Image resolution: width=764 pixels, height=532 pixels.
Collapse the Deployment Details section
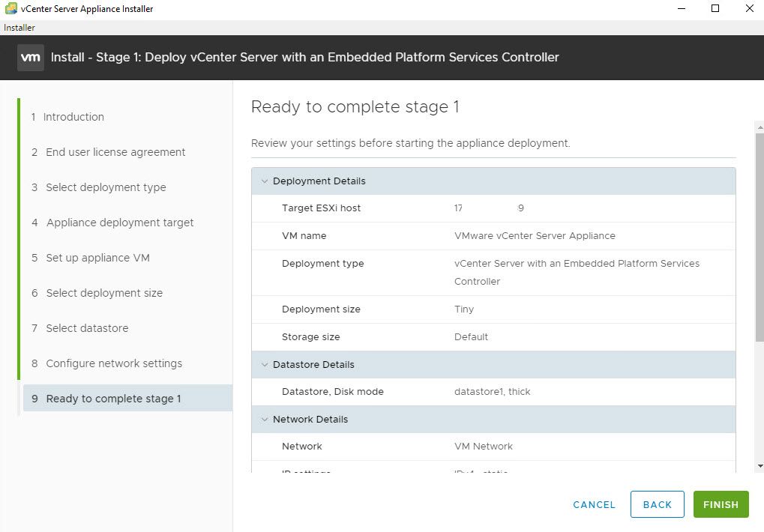click(x=265, y=181)
